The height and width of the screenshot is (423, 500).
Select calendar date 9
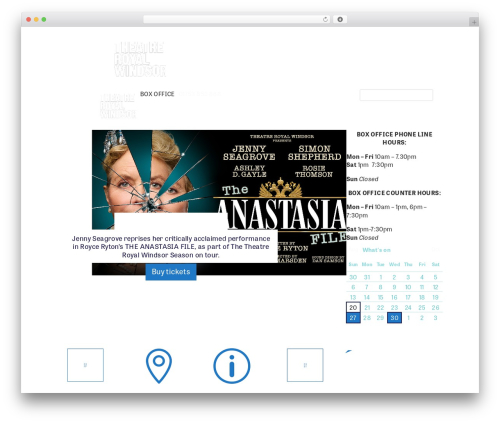point(394,287)
